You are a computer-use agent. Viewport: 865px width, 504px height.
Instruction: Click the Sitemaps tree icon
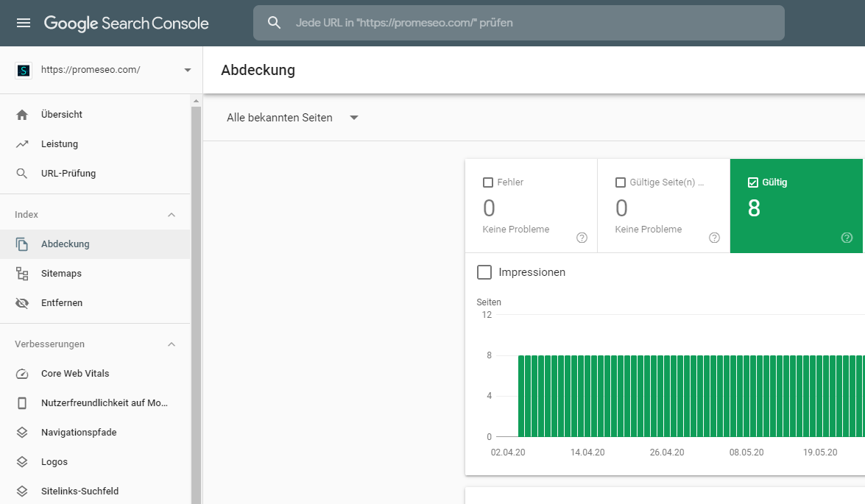(x=22, y=274)
